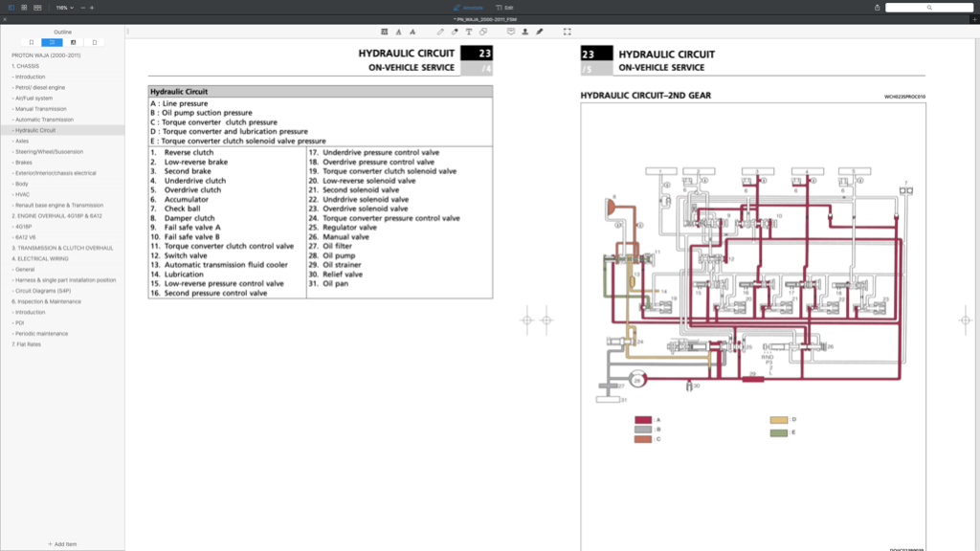Toggle the sidebar panel view
Image resolution: width=980 pixels, height=551 pixels.
pyautogui.click(x=11, y=8)
